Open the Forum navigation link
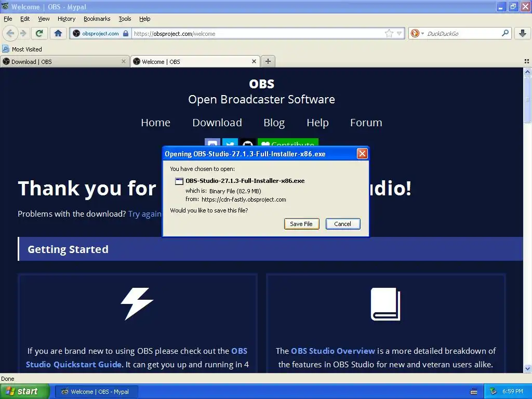 pyautogui.click(x=366, y=123)
